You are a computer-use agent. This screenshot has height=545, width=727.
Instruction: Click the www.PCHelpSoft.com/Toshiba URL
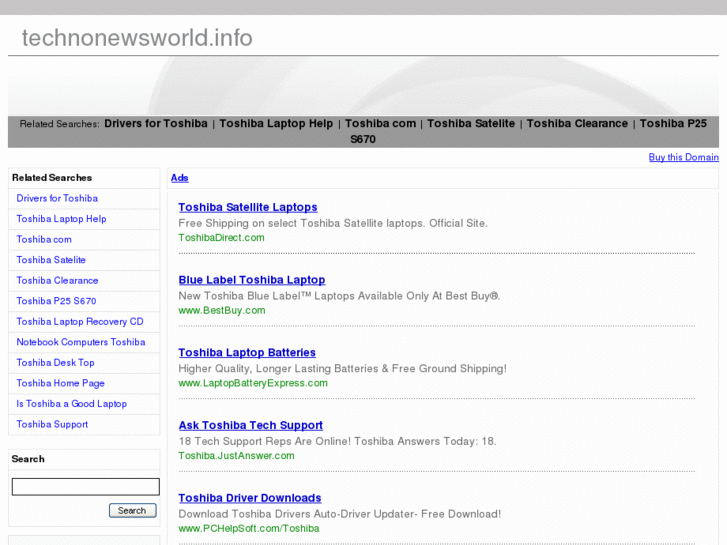[249, 528]
